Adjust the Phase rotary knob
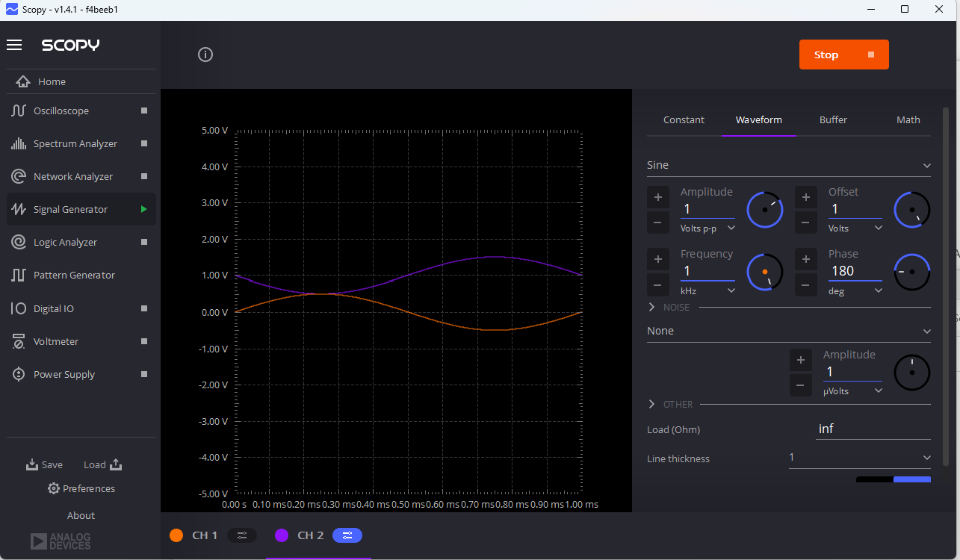 (912, 272)
